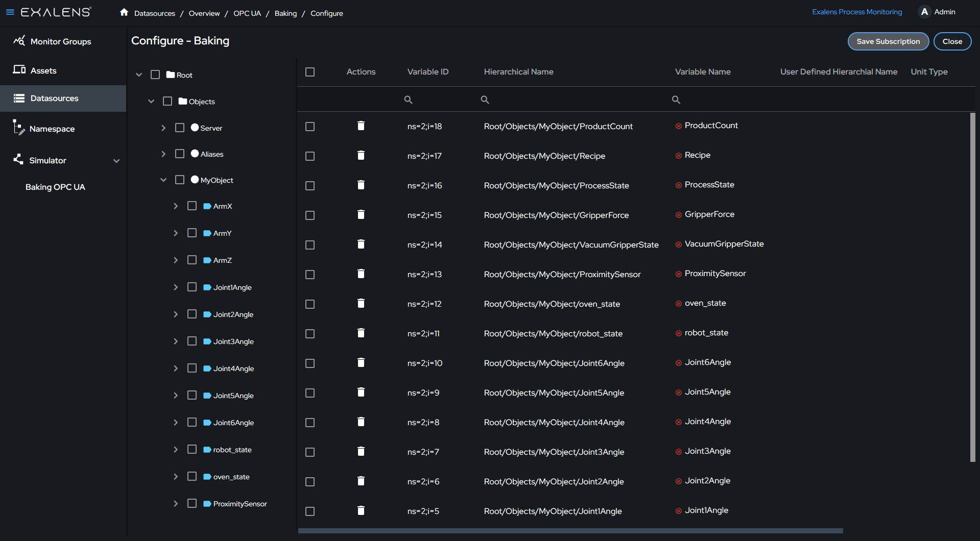This screenshot has height=541, width=980.
Task: Delete the row for ns=2;i=5
Action: coord(361,510)
